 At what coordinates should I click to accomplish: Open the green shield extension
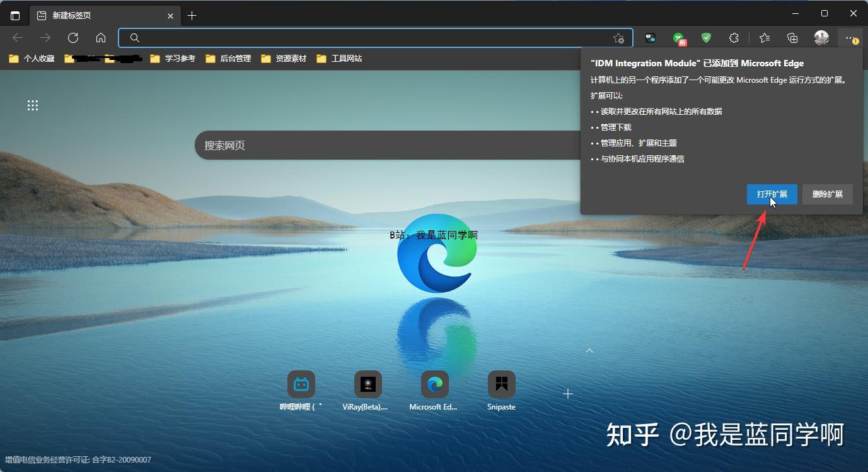pos(706,38)
